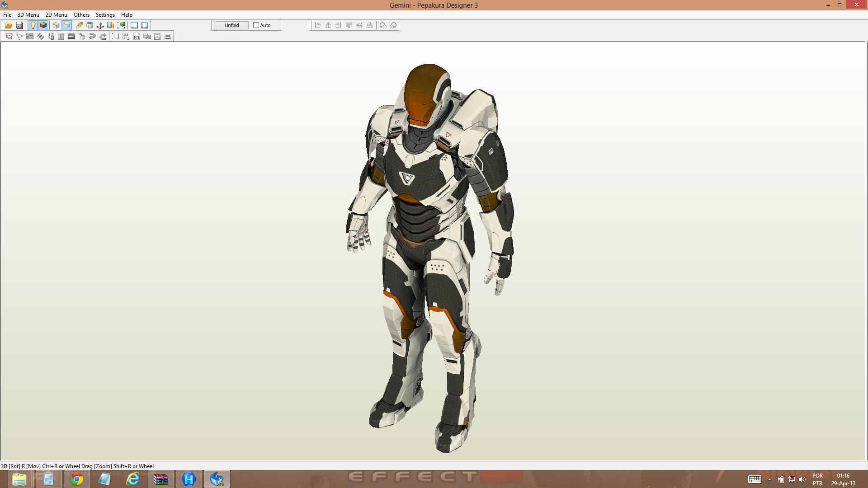Click the battery power tray icon
Image resolution: width=868 pixels, height=488 pixels.
coord(781,479)
